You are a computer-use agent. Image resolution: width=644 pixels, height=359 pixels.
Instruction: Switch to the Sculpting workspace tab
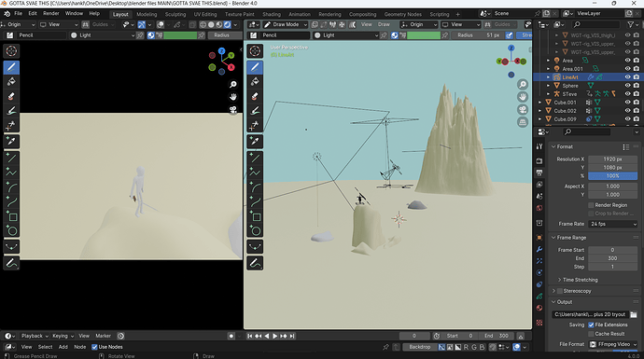tap(175, 14)
